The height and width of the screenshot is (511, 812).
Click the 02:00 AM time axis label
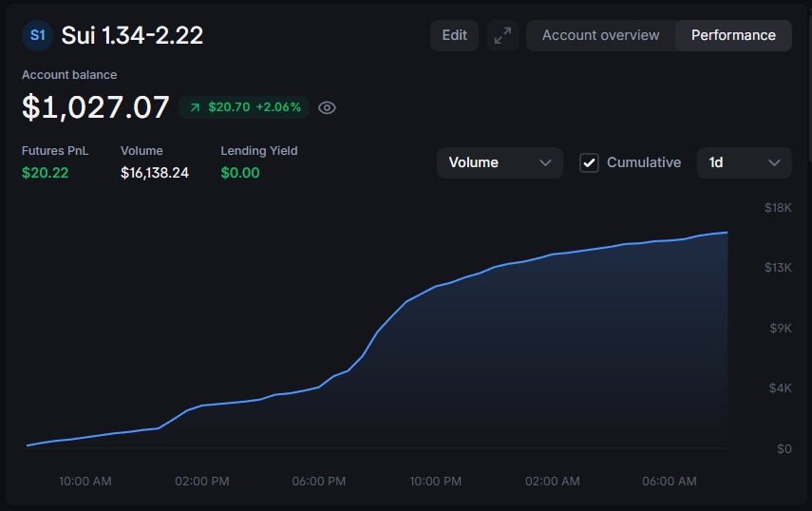pyautogui.click(x=553, y=482)
